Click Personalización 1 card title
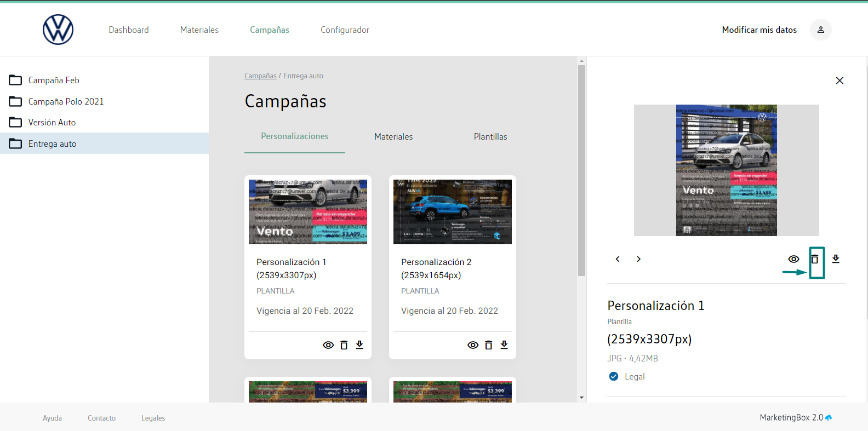868x431 pixels. click(291, 268)
